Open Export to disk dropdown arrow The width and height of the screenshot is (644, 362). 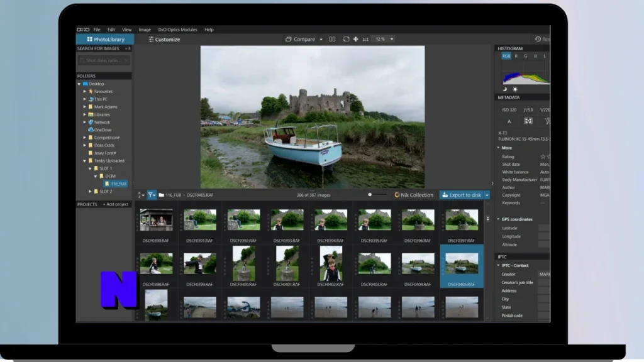click(487, 195)
